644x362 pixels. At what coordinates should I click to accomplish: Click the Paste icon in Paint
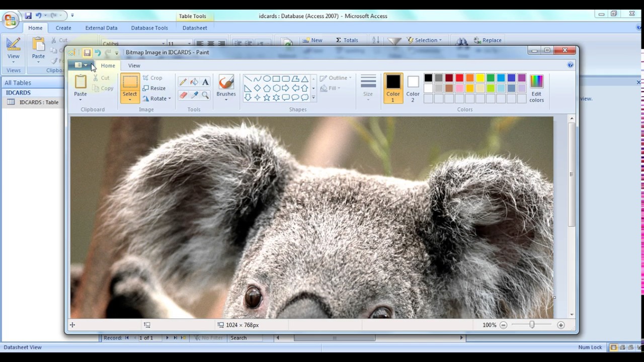coord(80,82)
